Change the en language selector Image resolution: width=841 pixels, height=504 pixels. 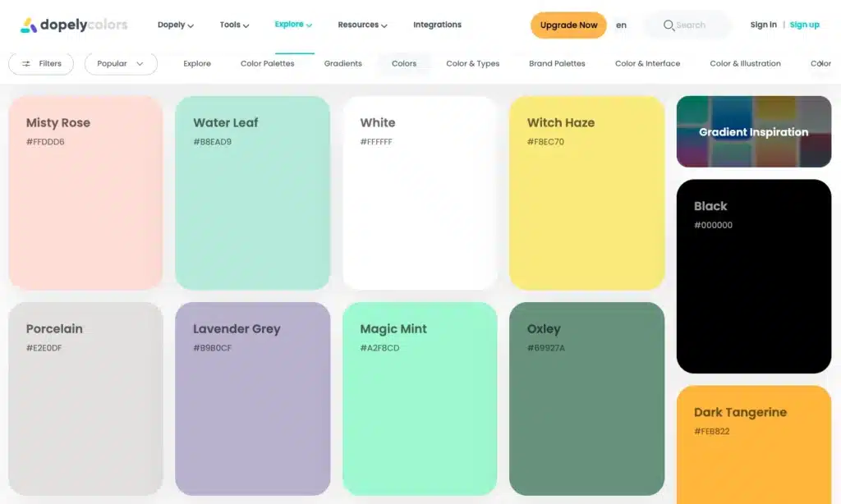click(x=621, y=25)
